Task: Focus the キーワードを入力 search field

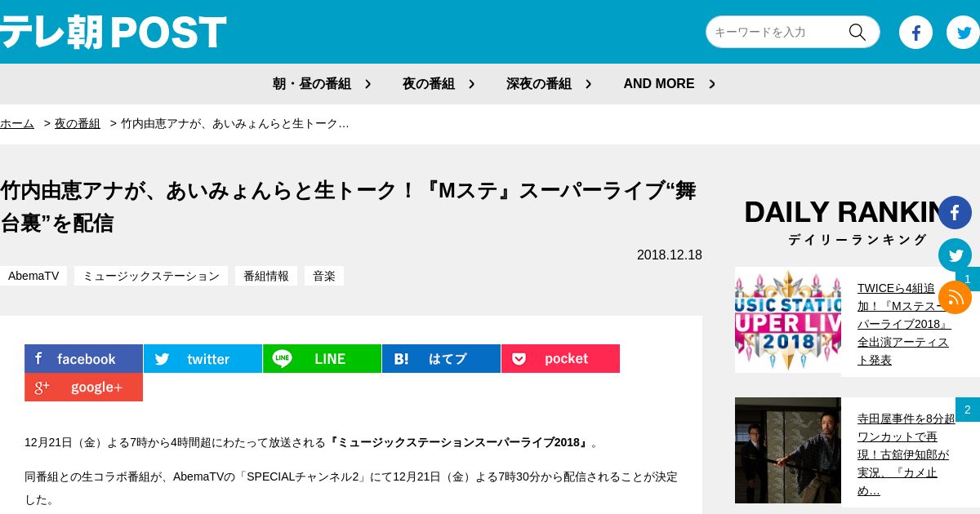Action: tap(776, 32)
